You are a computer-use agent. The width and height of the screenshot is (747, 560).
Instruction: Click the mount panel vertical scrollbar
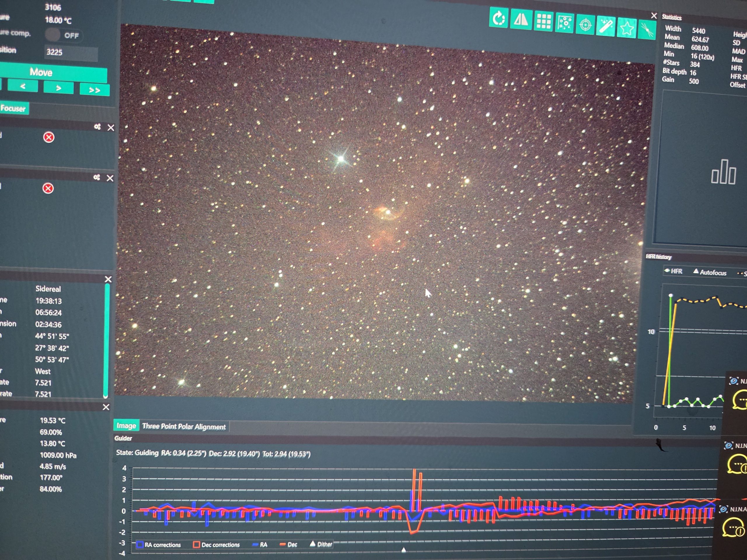(107, 340)
